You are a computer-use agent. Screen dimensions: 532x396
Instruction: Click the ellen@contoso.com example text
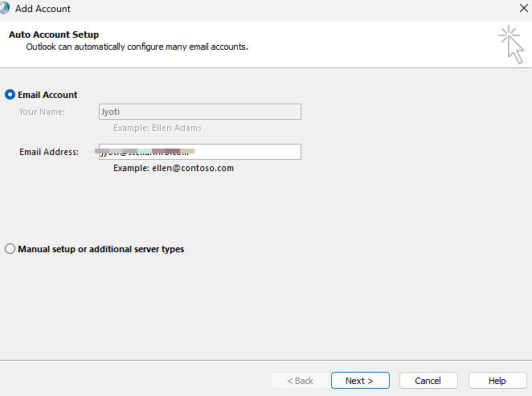point(174,168)
